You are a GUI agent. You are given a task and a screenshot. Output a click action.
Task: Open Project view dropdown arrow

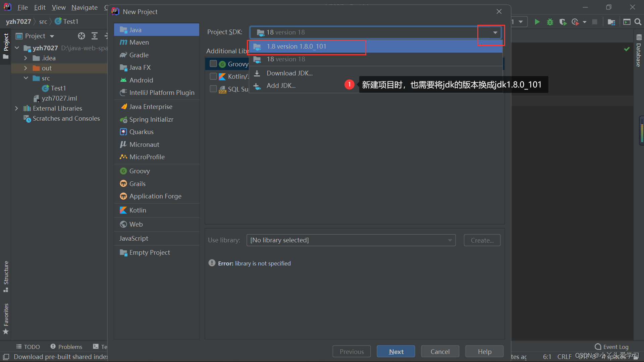[52, 36]
